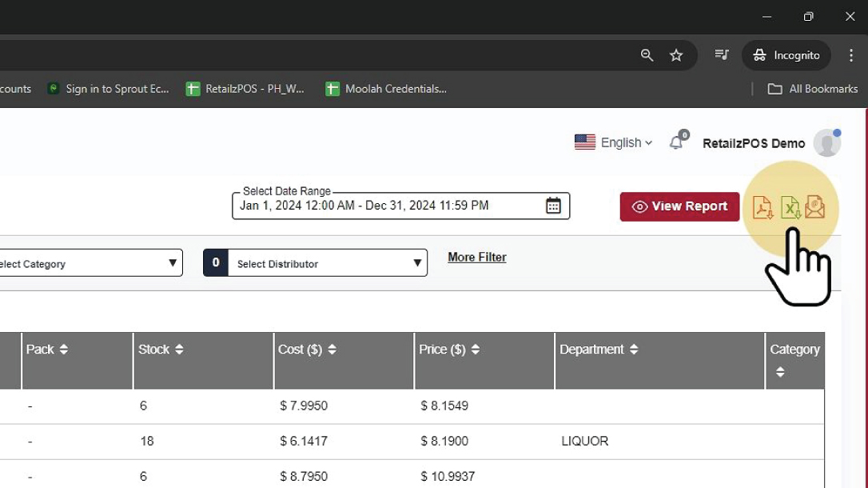868x488 pixels.
Task: Open the browser zoom magnifier icon
Action: [x=647, y=55]
